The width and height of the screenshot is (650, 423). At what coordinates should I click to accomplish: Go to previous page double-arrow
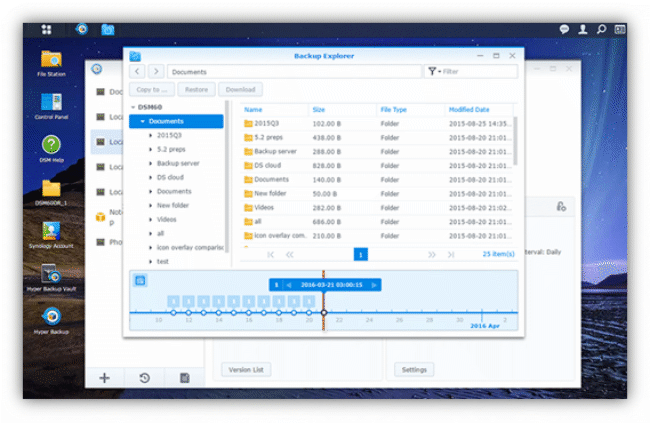pyautogui.click(x=290, y=254)
